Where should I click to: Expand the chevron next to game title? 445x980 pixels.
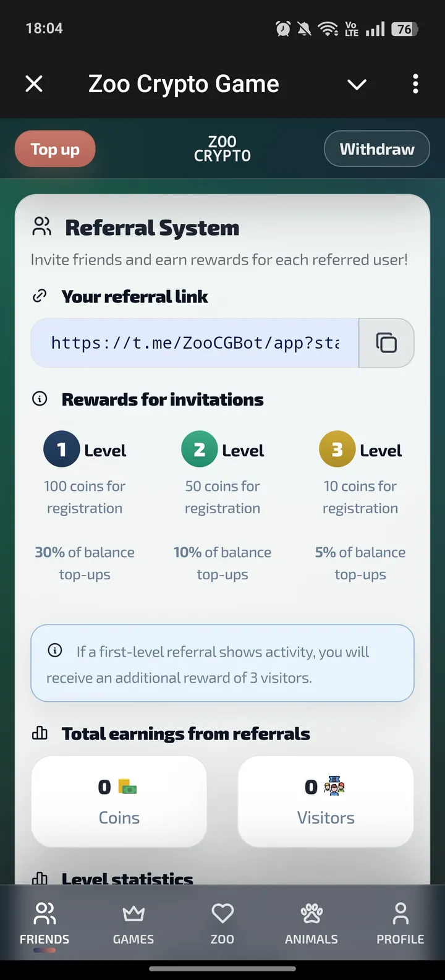coord(357,84)
